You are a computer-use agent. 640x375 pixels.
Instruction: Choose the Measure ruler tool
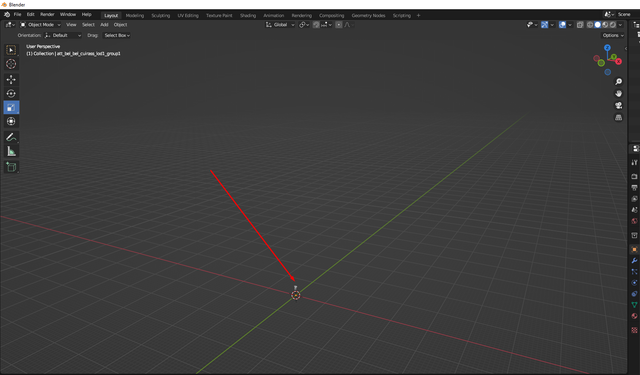pyautogui.click(x=11, y=151)
